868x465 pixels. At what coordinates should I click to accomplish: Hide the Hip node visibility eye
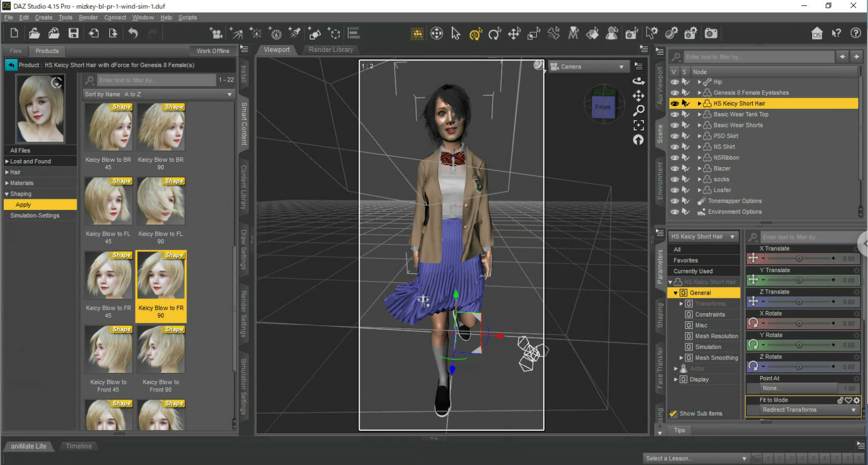pyautogui.click(x=675, y=82)
